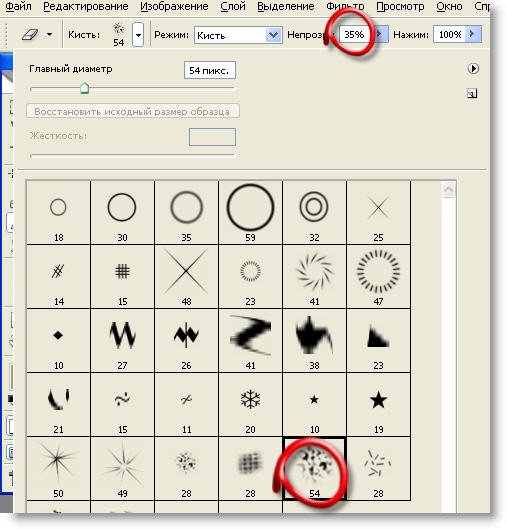The height and width of the screenshot is (529, 506).
Task: Select the faint starburst brush 49
Action: 122,469
